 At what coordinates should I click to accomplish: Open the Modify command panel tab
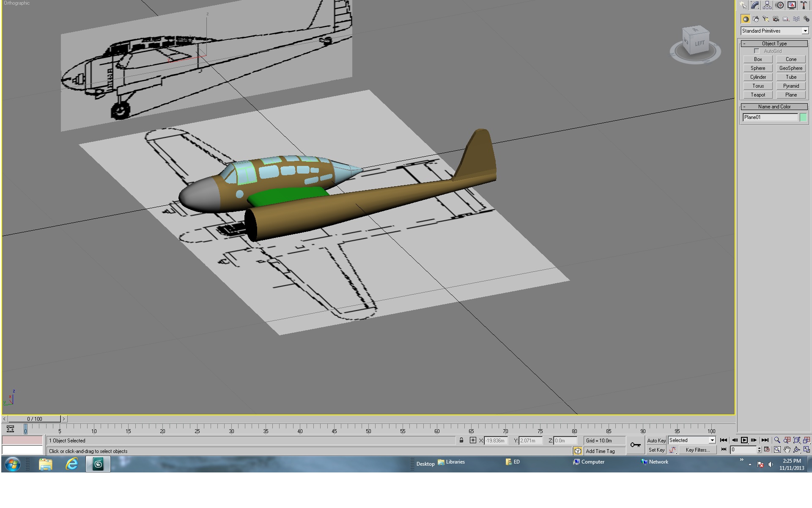pyautogui.click(x=755, y=6)
